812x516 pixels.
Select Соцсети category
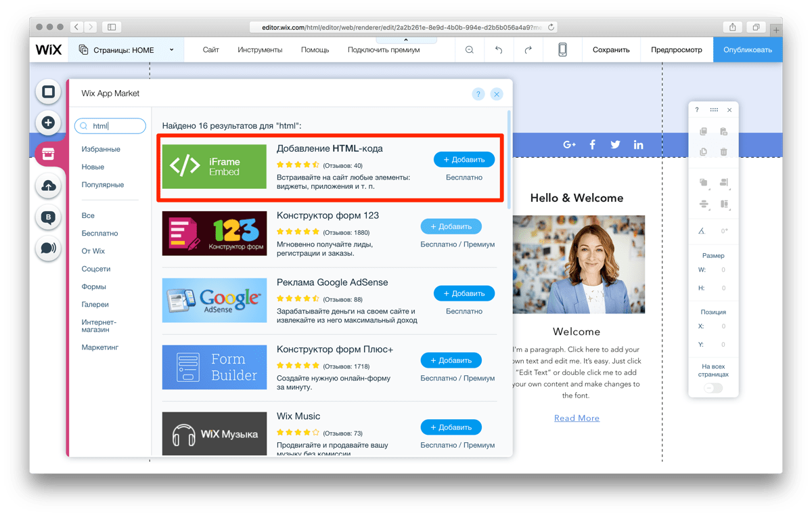click(x=96, y=269)
